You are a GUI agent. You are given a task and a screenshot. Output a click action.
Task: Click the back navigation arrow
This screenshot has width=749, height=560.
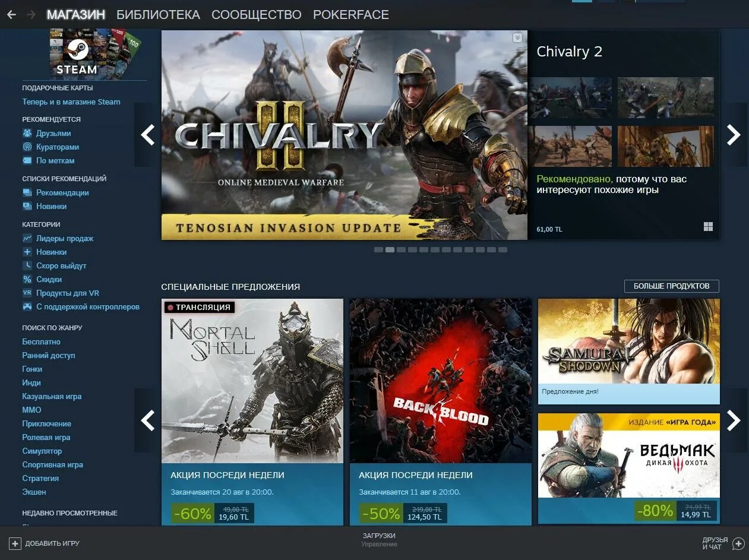coord(11,15)
